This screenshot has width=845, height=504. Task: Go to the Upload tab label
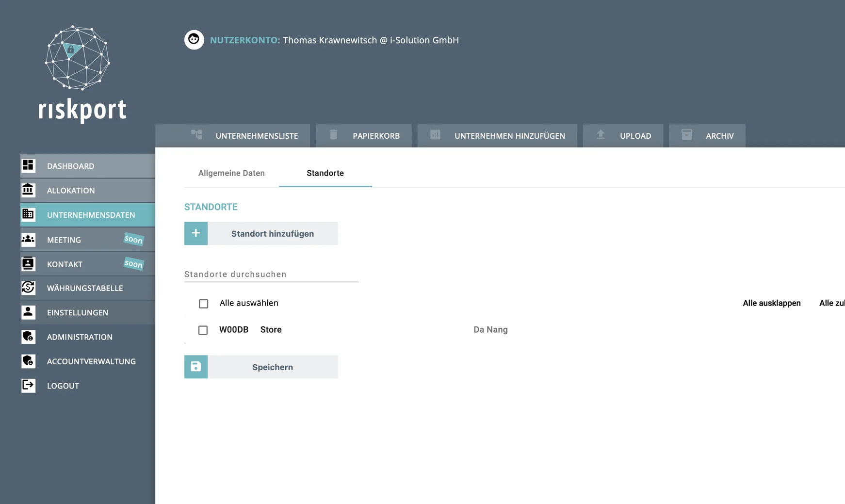[x=635, y=136]
